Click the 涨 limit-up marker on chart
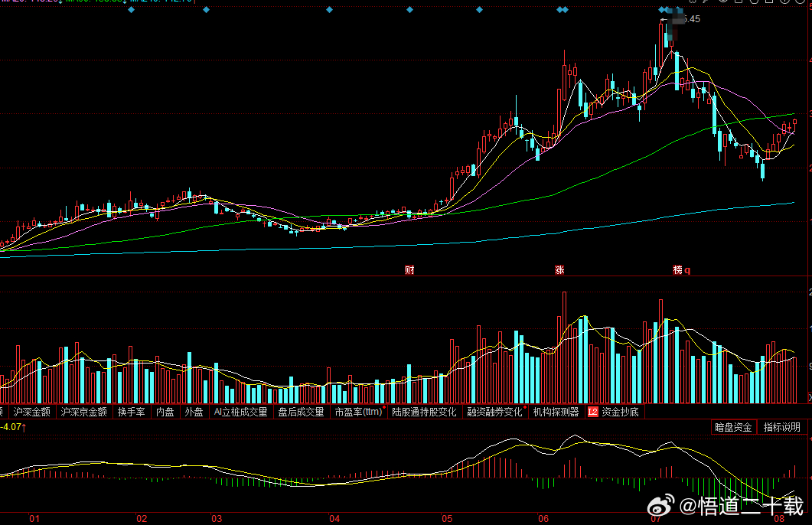 tap(559, 269)
